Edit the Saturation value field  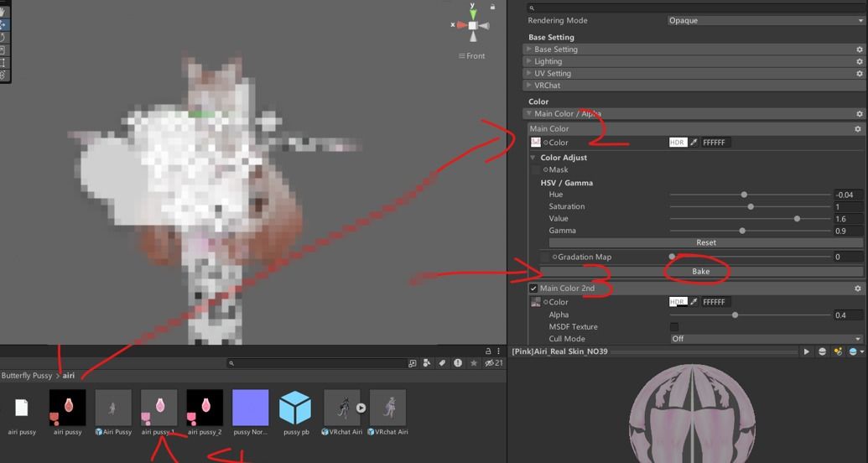click(x=848, y=206)
